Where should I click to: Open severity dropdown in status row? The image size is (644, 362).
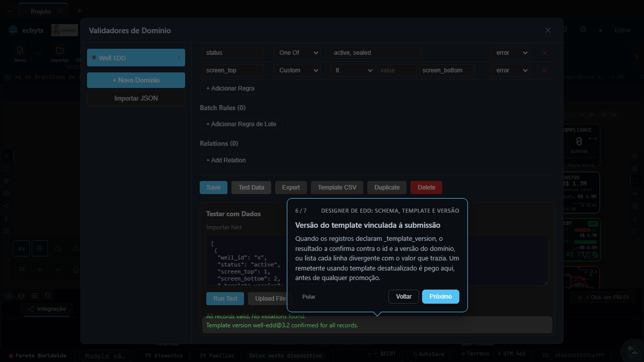click(510, 53)
